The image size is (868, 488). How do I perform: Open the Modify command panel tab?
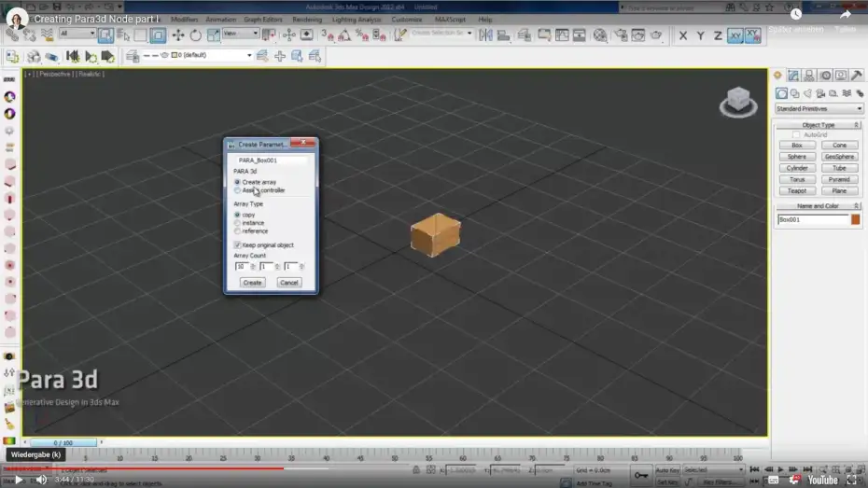[x=794, y=76]
